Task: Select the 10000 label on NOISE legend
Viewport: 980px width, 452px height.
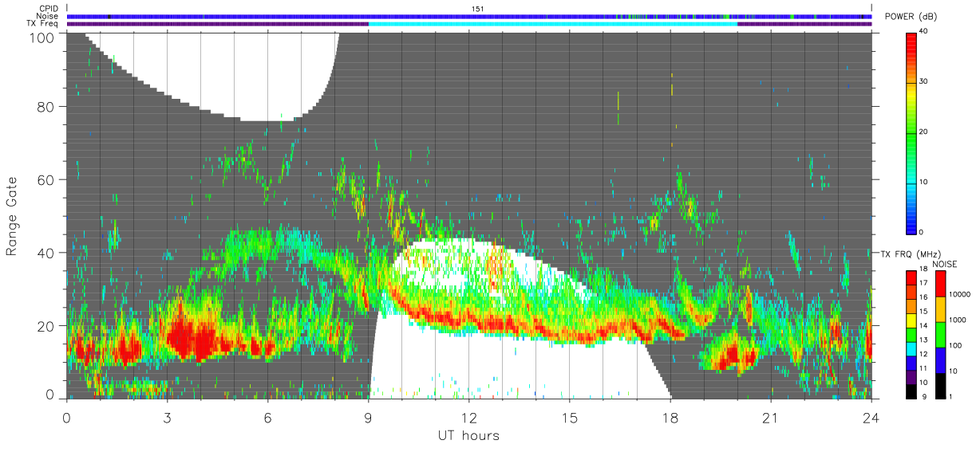Action: pos(959,294)
